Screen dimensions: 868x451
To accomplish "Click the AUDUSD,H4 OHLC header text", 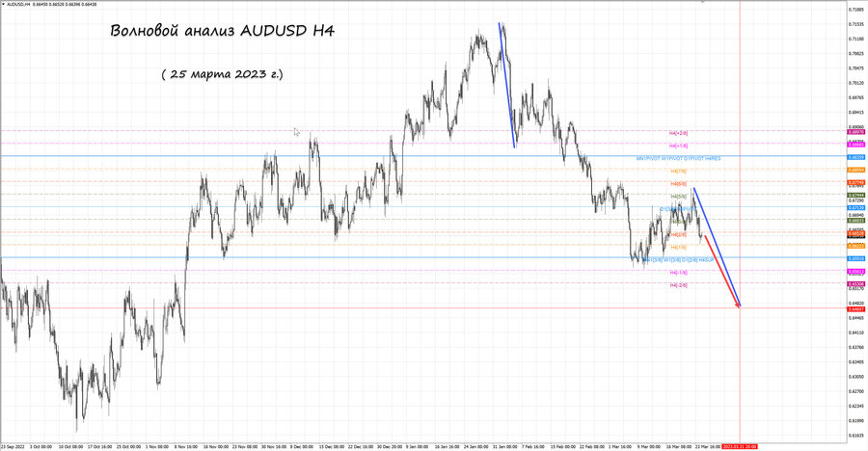I will (51, 4).
